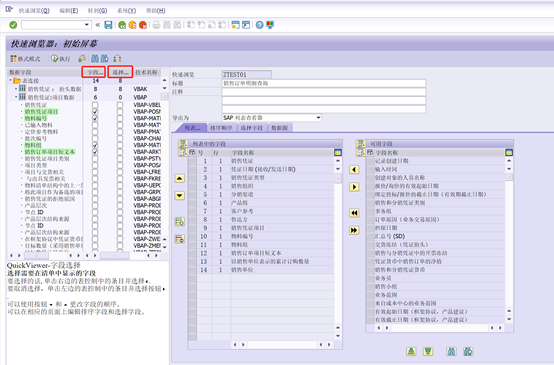Click the binoculars Find icon in application toolbar
The width and height of the screenshot is (554, 365).
(95, 58)
